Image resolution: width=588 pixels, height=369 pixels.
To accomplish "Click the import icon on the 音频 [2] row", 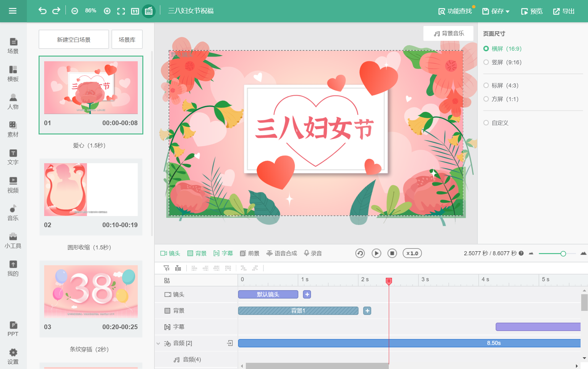I will tap(230, 343).
